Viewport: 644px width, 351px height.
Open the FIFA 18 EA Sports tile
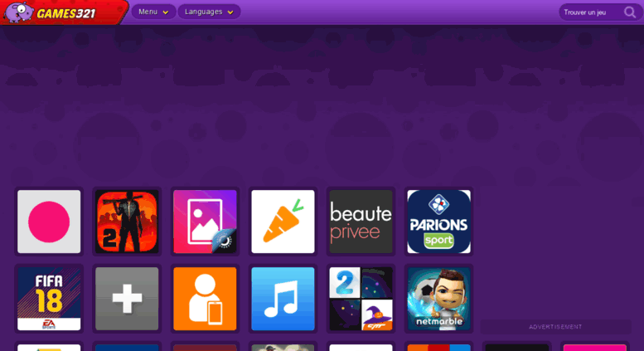49,299
